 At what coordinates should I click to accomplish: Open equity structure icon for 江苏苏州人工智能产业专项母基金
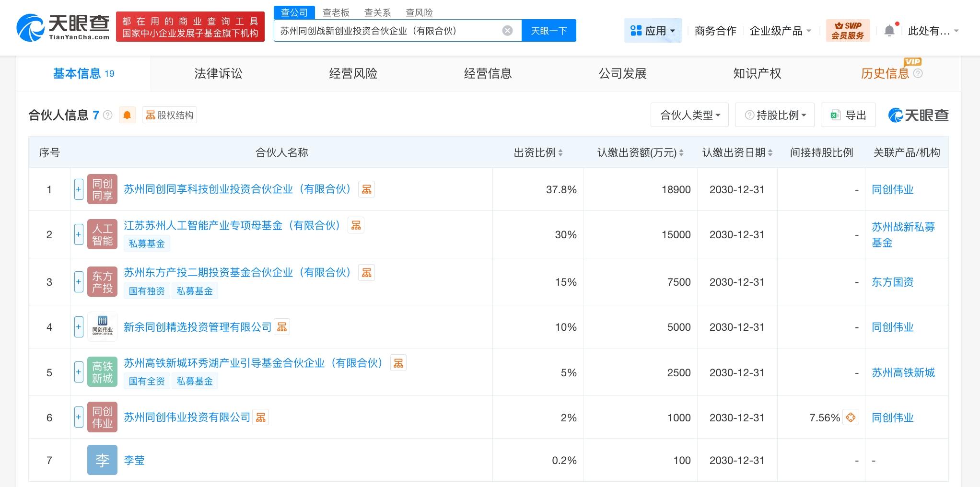[356, 225]
